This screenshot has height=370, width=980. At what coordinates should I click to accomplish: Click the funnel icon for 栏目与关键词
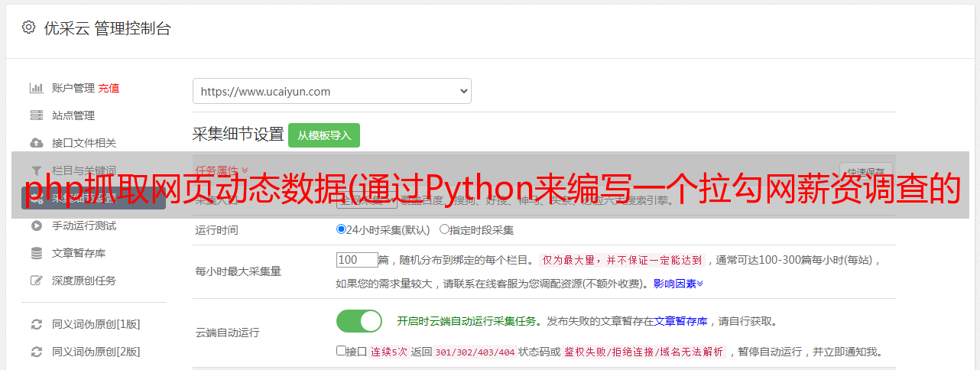[36, 170]
